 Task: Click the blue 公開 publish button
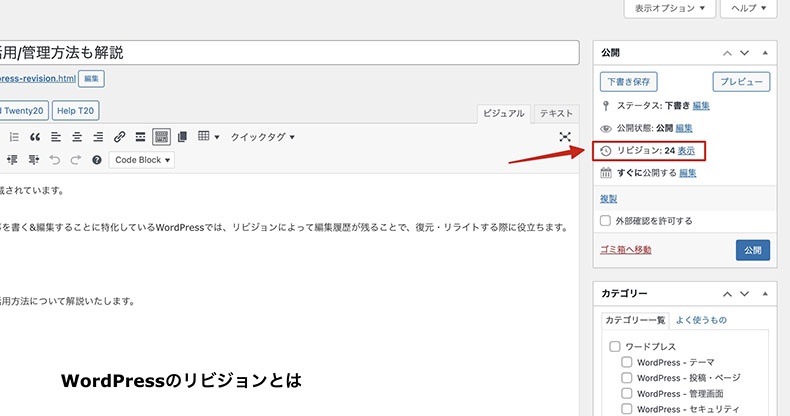pyautogui.click(x=753, y=250)
